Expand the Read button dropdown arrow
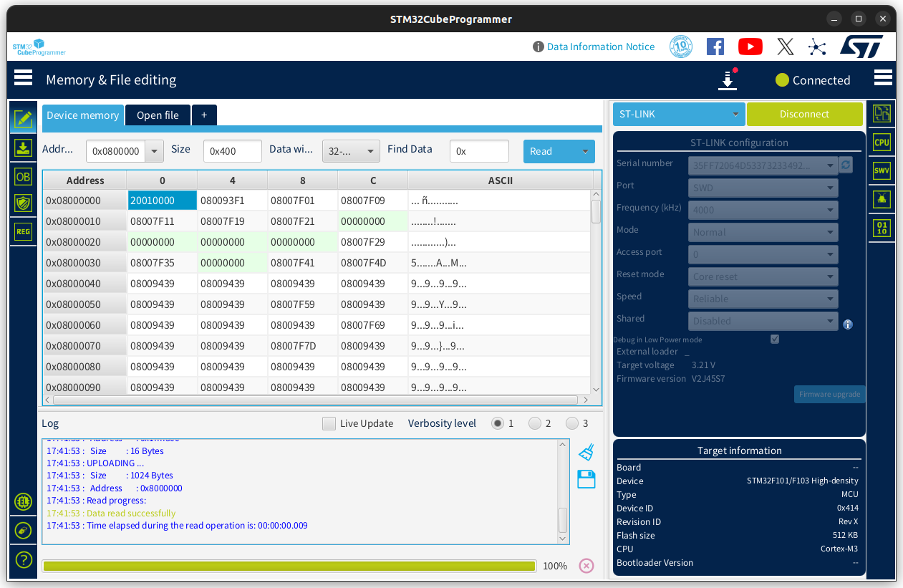The height and width of the screenshot is (588, 903). 585,151
